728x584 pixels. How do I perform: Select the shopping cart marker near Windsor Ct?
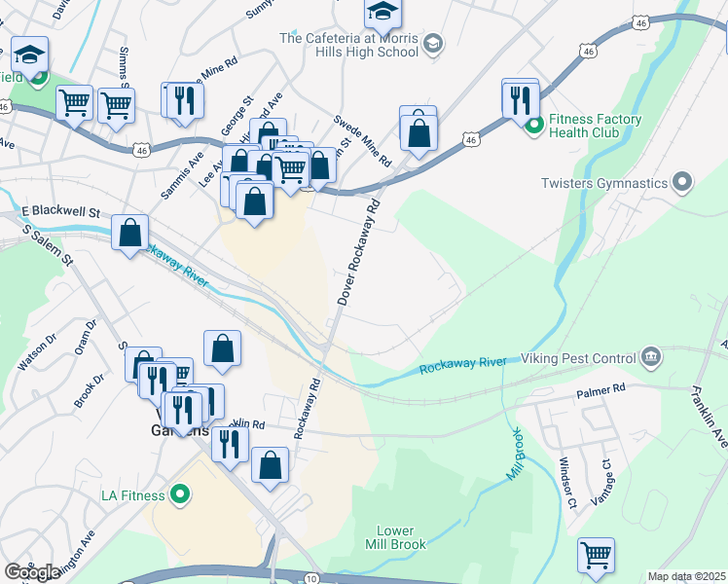[x=596, y=556]
